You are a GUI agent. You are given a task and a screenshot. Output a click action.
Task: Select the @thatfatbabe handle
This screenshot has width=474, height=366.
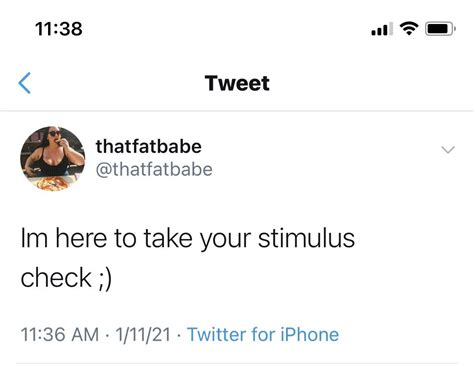[x=154, y=169]
